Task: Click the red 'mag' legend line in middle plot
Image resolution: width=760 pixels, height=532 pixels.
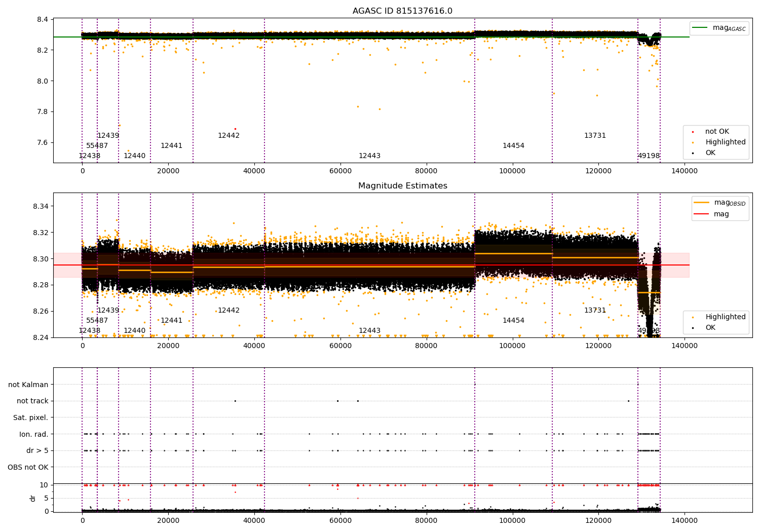Action: click(702, 214)
